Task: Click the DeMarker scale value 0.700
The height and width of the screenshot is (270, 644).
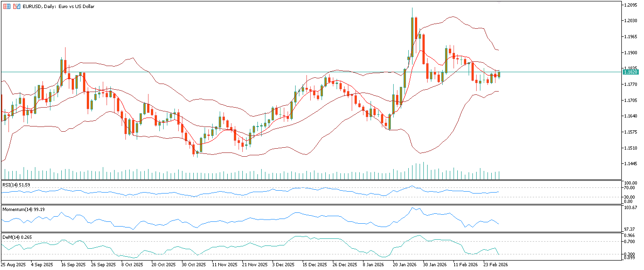Action: 630,241
